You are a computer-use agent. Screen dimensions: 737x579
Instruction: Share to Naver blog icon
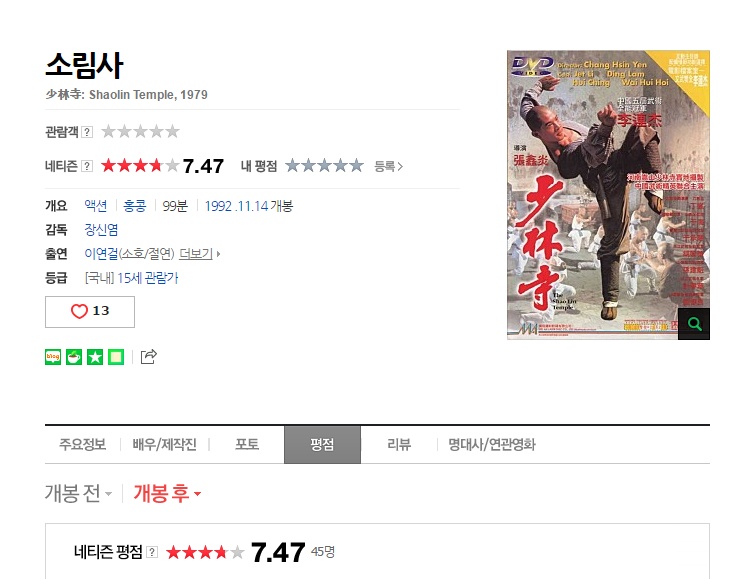click(53, 357)
